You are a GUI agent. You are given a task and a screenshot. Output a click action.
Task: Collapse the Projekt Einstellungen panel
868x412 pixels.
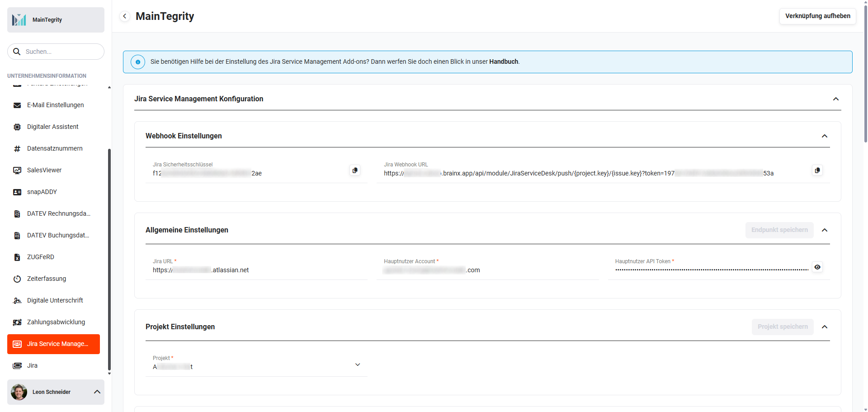click(824, 327)
